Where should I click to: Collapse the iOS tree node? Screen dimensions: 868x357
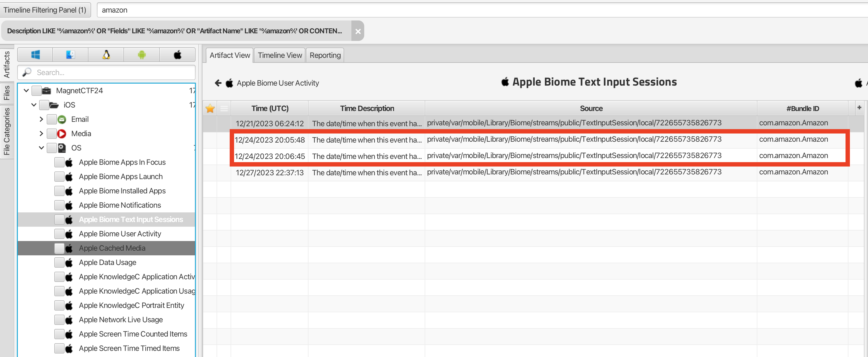click(34, 105)
